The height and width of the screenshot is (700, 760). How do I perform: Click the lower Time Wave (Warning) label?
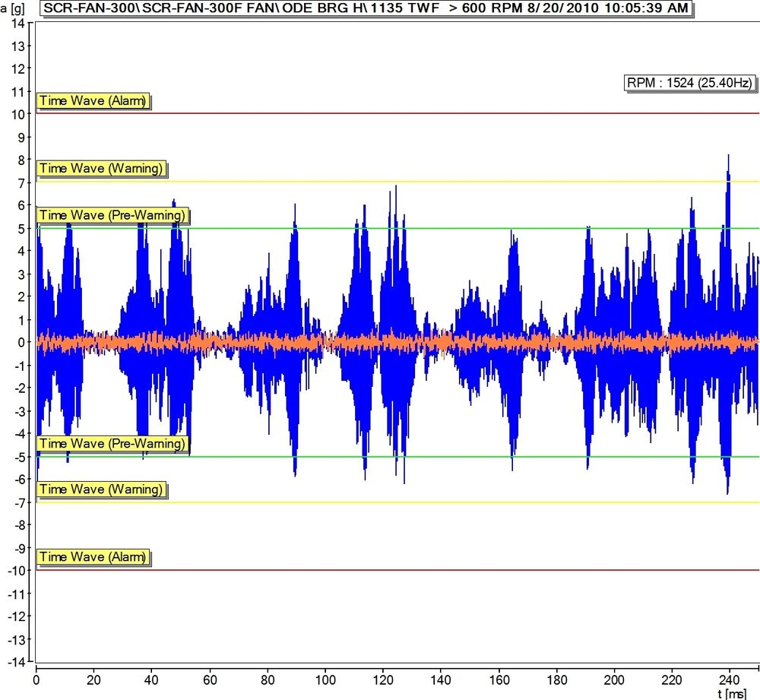(102, 489)
